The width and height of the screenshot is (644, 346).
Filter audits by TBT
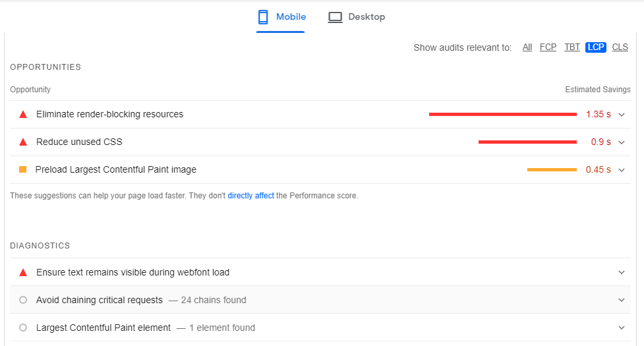572,47
